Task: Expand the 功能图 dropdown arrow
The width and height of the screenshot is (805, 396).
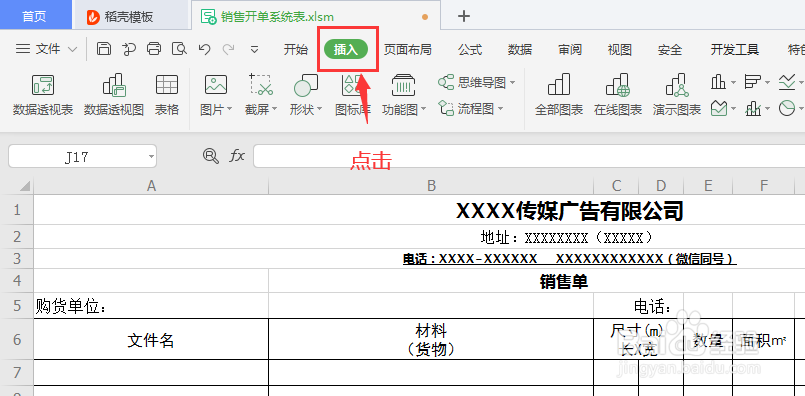Action: click(x=424, y=109)
